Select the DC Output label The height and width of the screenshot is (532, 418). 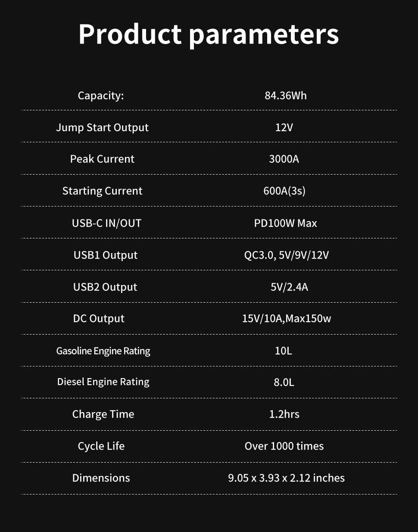pyautogui.click(x=99, y=319)
